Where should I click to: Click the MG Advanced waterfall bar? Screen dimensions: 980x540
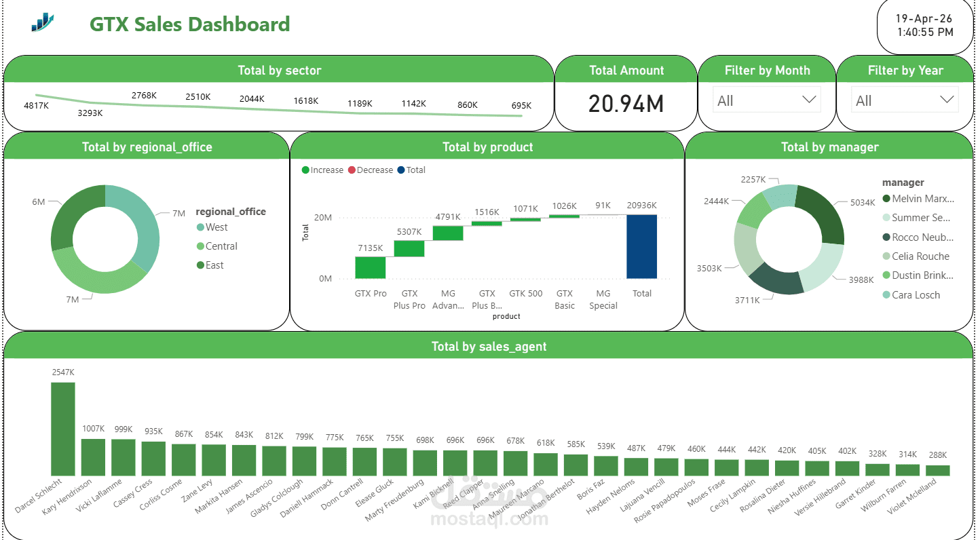click(448, 233)
